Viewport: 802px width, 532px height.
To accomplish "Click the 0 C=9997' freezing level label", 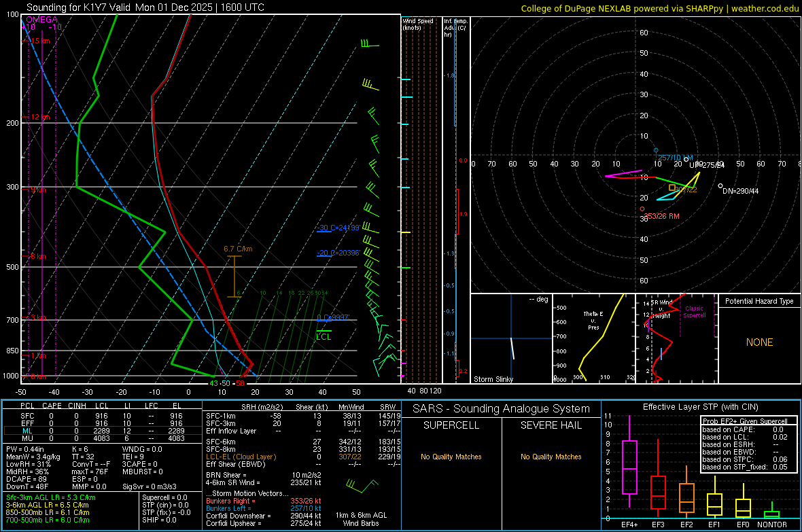I will 333,318.
